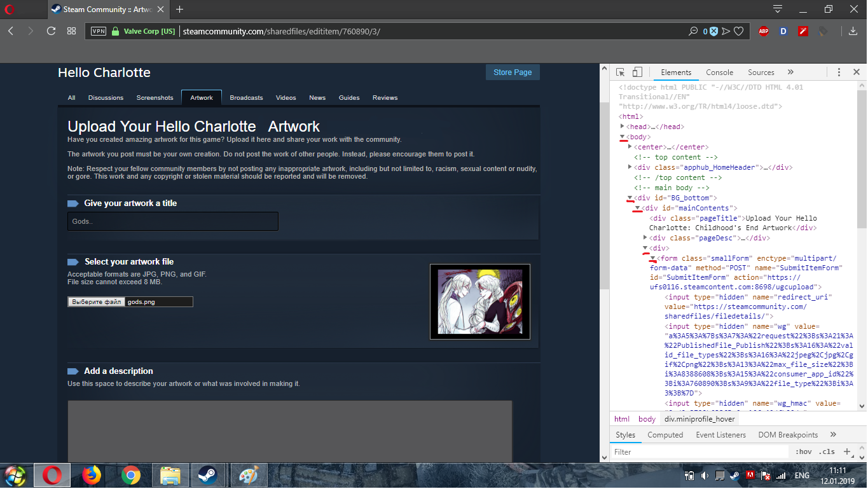868x489 pixels.
Task: Open File Explorer from the taskbar
Action: 170,475
